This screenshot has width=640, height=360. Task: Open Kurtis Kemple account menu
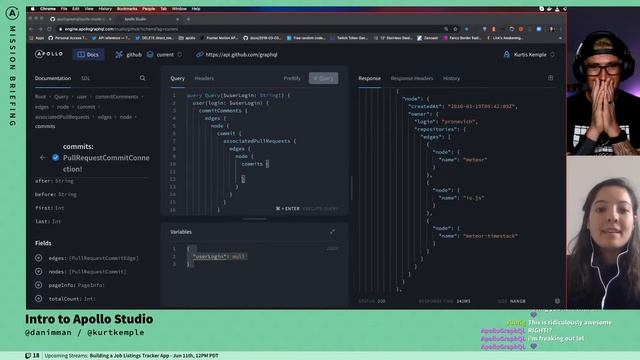[529, 54]
